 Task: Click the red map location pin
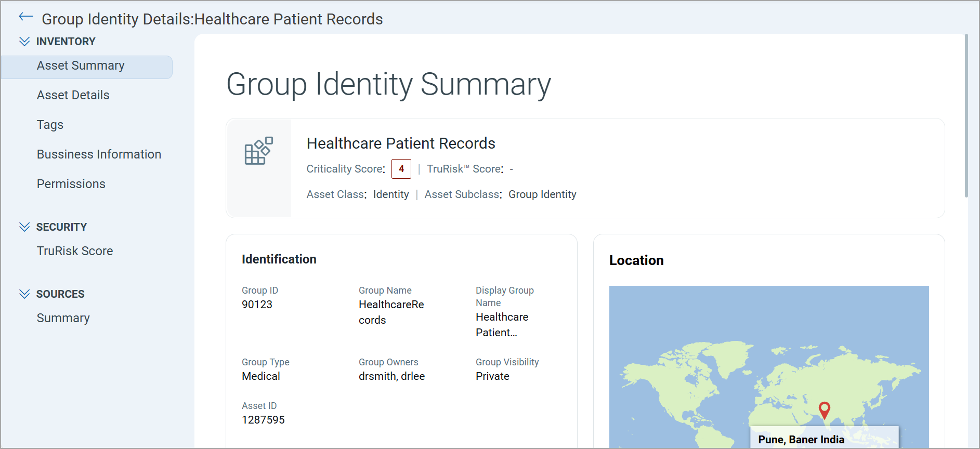[x=824, y=410]
